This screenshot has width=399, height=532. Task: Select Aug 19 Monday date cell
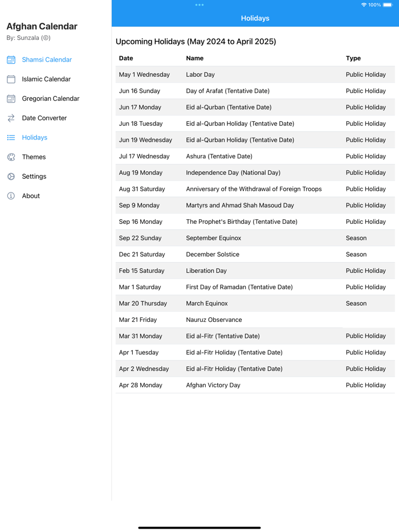141,173
